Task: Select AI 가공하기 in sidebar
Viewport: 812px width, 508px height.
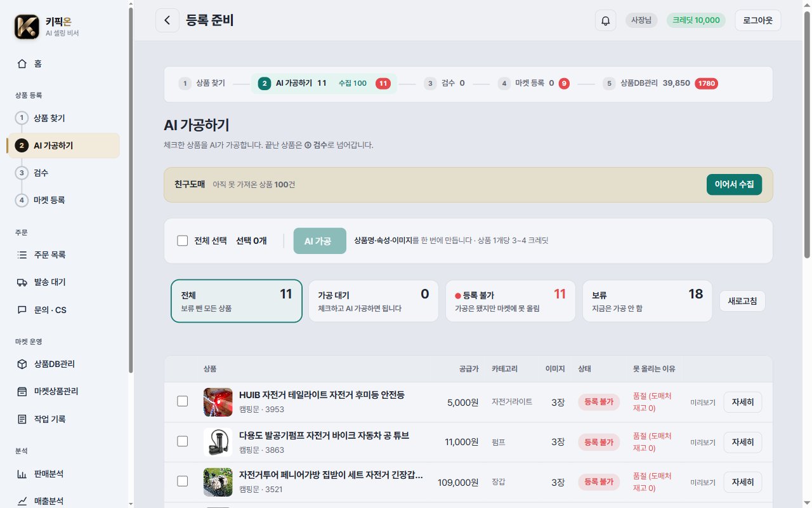Action: 63,145
